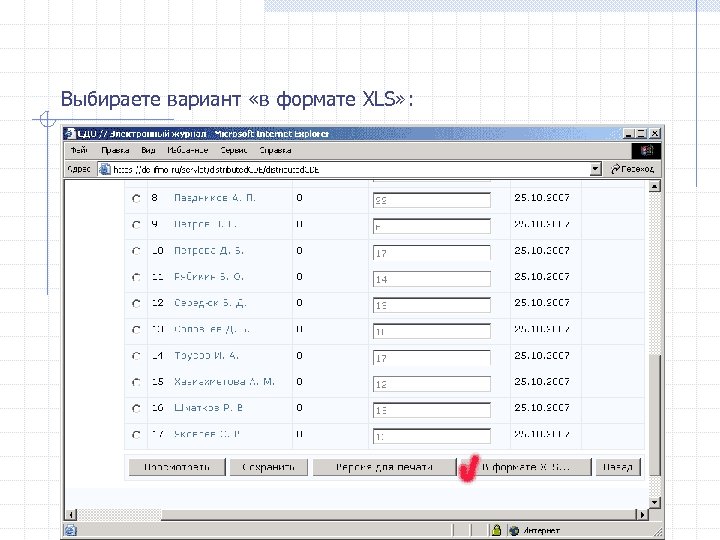Viewport: 720px width, 540px height.
Task: Select the radio button for row 15
Action: (x=136, y=382)
